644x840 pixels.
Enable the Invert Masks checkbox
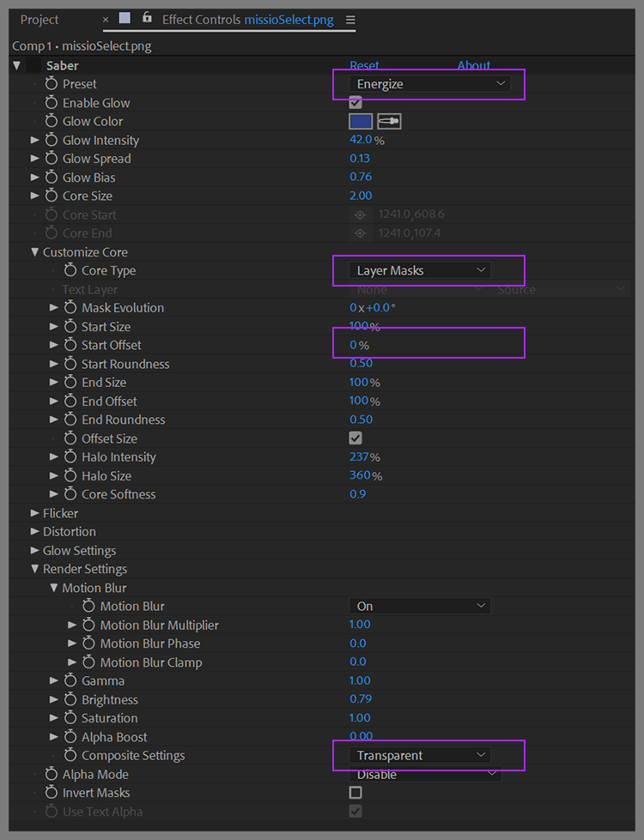pyautogui.click(x=355, y=792)
